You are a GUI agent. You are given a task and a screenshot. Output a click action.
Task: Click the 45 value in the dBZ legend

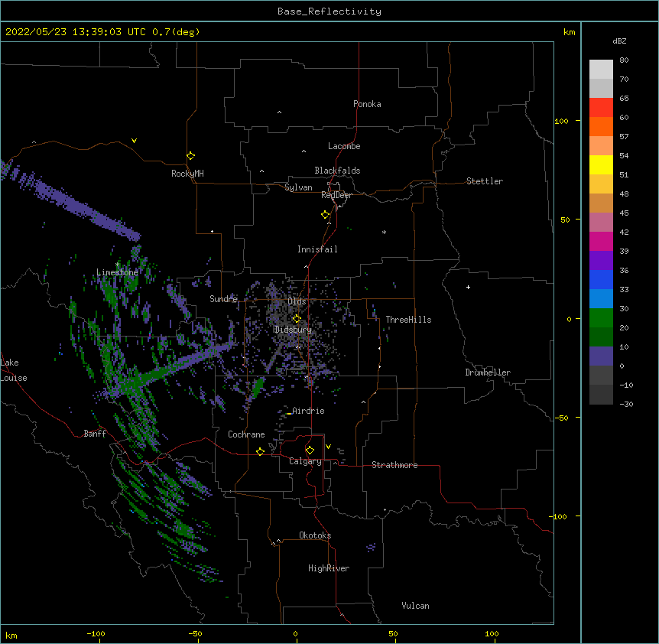coord(624,213)
